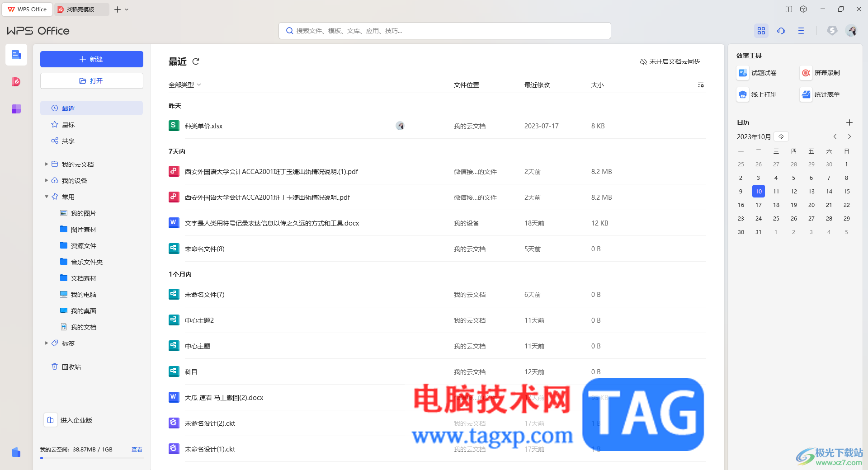
Task: Focus the search files input field
Action: coord(445,31)
